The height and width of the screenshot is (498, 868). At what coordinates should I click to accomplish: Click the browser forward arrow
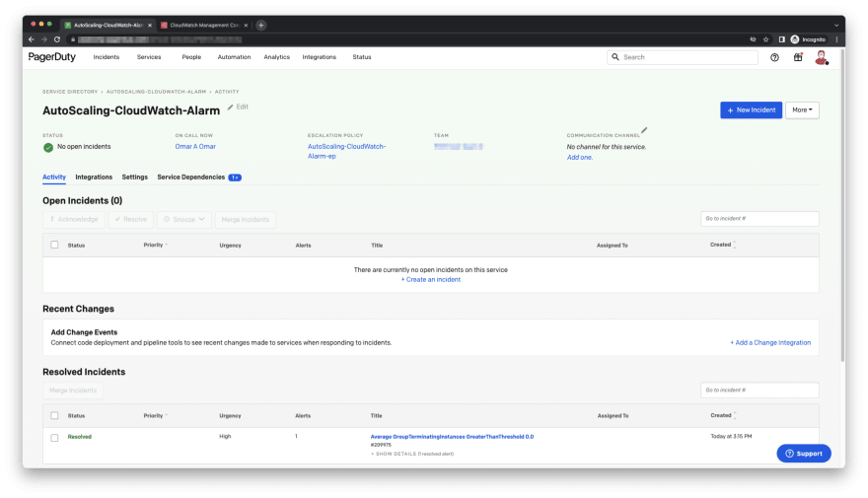click(x=44, y=39)
